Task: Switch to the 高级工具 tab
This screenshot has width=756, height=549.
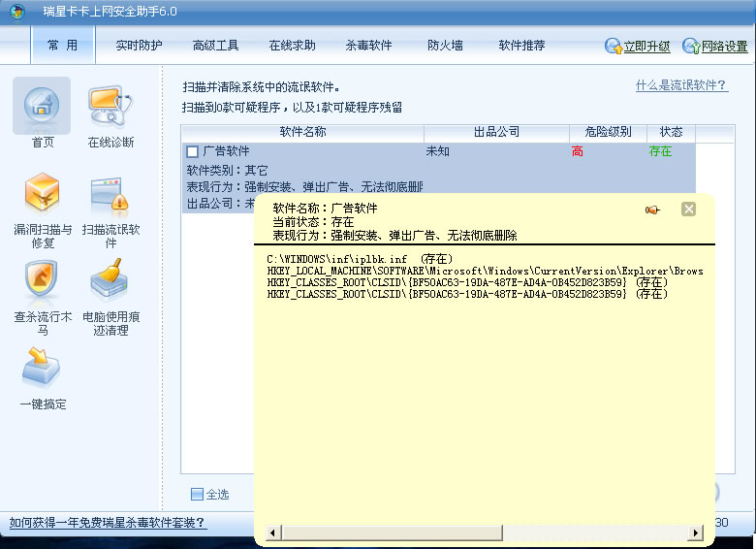Action: click(x=215, y=46)
